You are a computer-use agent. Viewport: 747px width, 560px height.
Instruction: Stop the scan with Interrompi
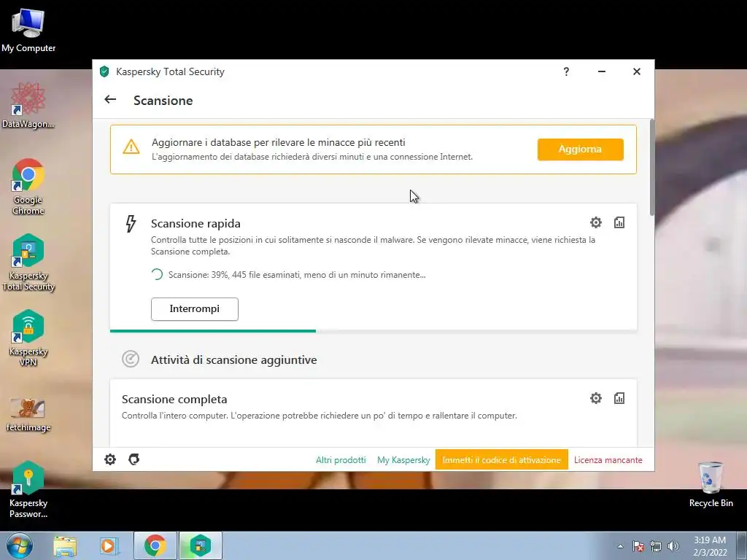tap(194, 309)
